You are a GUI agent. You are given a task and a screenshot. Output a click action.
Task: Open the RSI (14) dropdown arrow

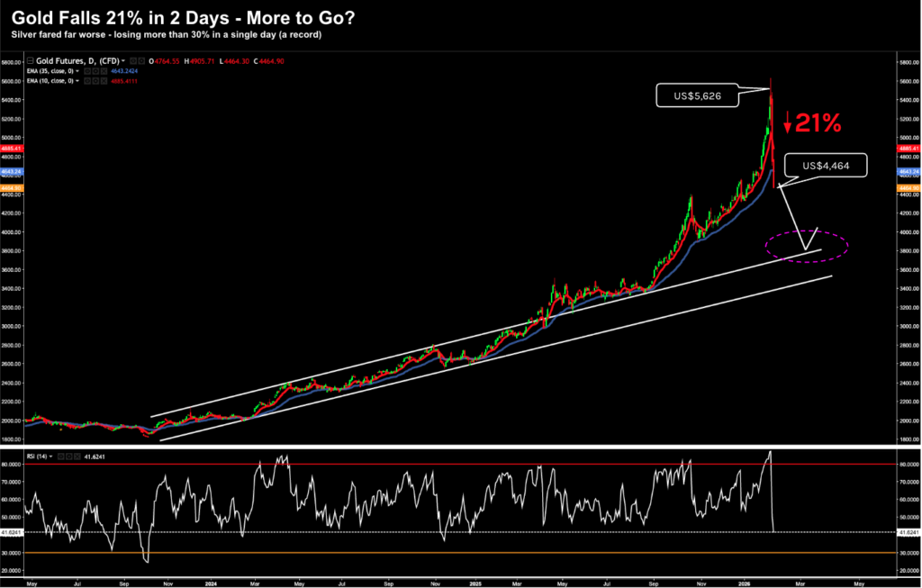(x=50, y=457)
